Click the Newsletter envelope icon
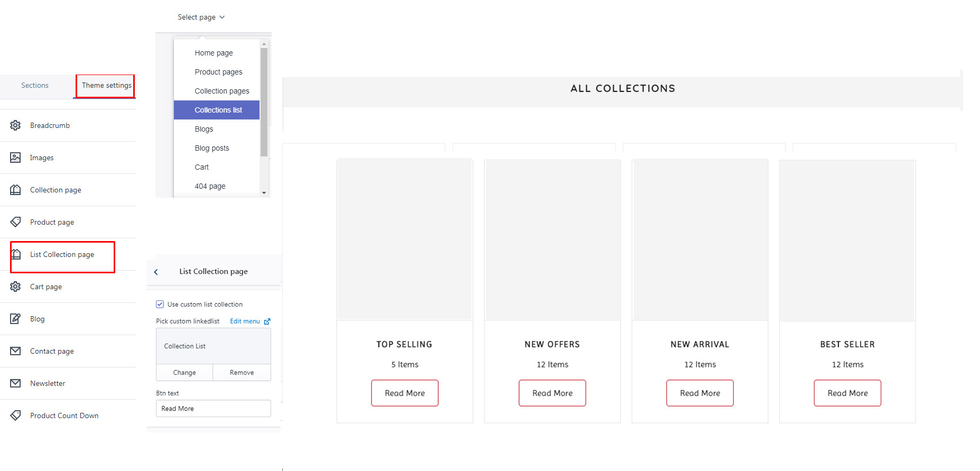980x471 pixels. pyautogui.click(x=15, y=383)
